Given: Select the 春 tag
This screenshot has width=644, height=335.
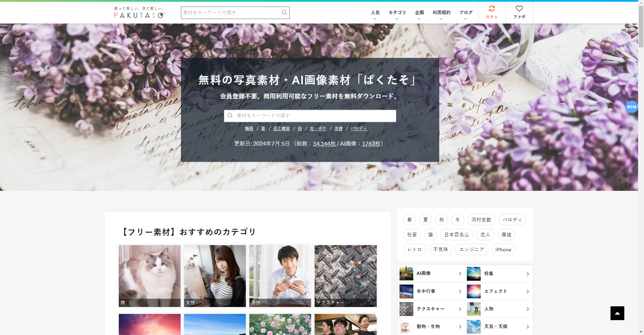Looking at the screenshot, I should (x=410, y=220).
